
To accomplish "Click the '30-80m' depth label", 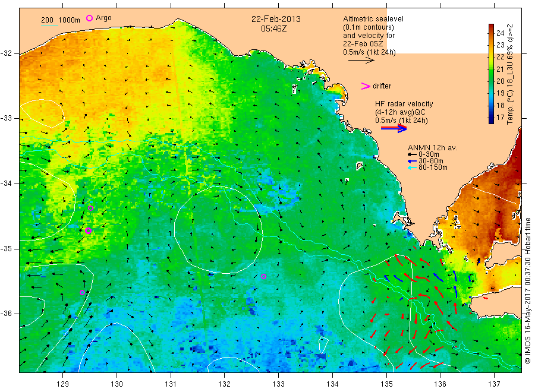I will (431, 161).
